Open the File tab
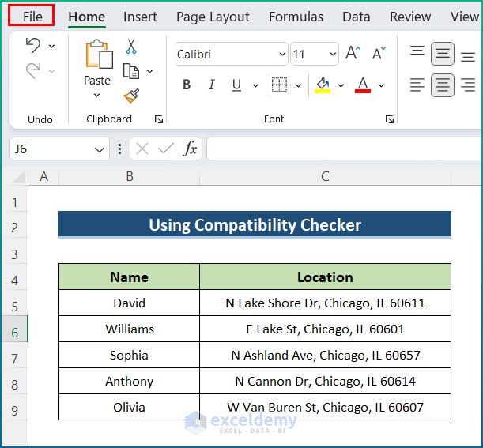This screenshot has height=448, width=483. pos(32,17)
